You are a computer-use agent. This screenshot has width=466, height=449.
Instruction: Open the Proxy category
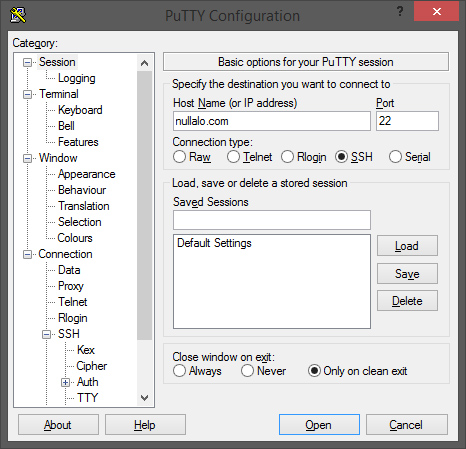(x=71, y=286)
